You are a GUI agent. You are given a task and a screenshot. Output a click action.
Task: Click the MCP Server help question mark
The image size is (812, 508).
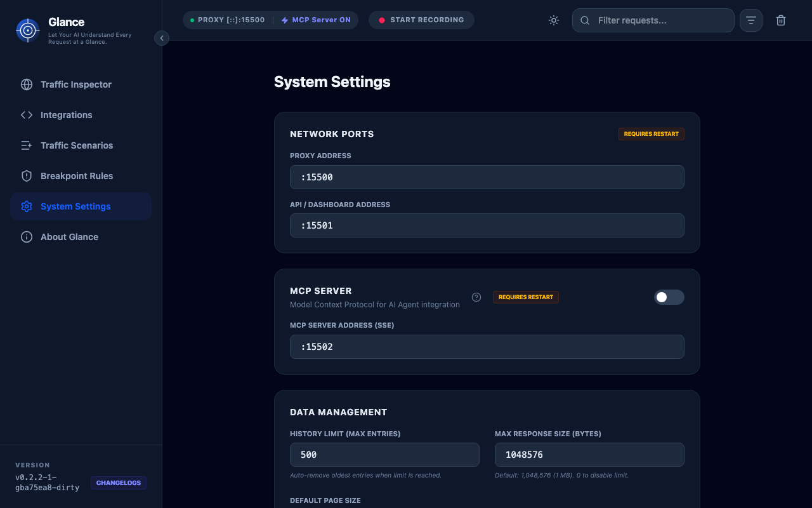coord(476,297)
